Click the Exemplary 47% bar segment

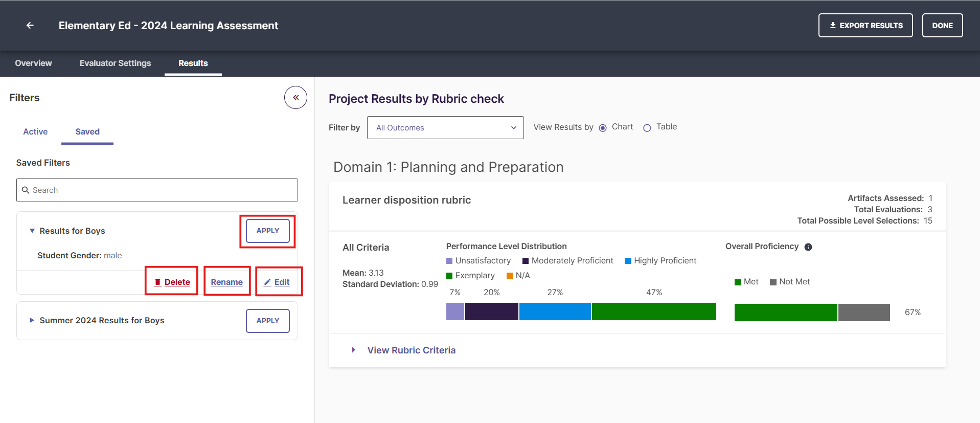click(654, 311)
